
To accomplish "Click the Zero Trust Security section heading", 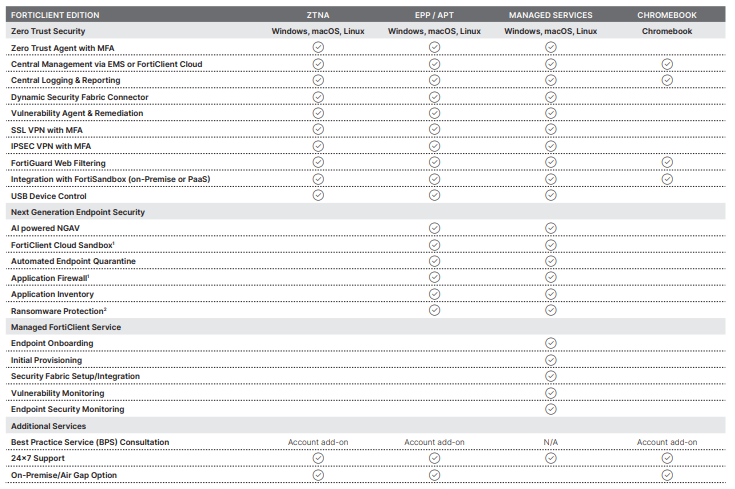I will click(x=48, y=31).
